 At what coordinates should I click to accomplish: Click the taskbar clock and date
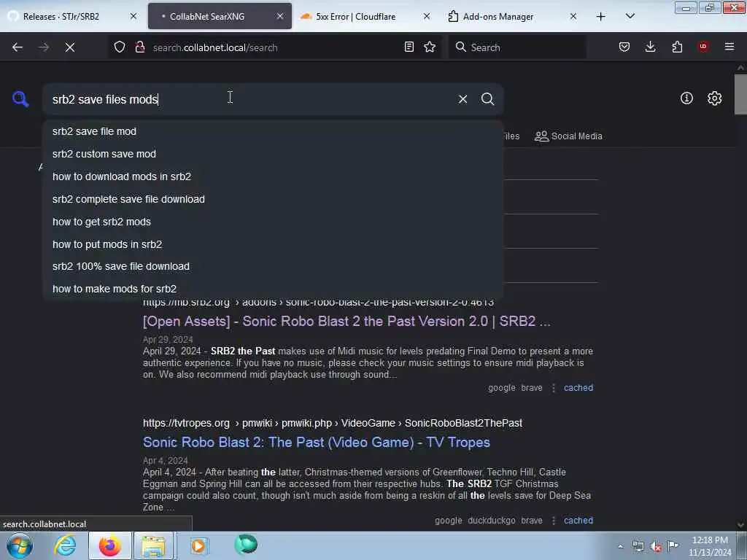[x=710, y=546]
